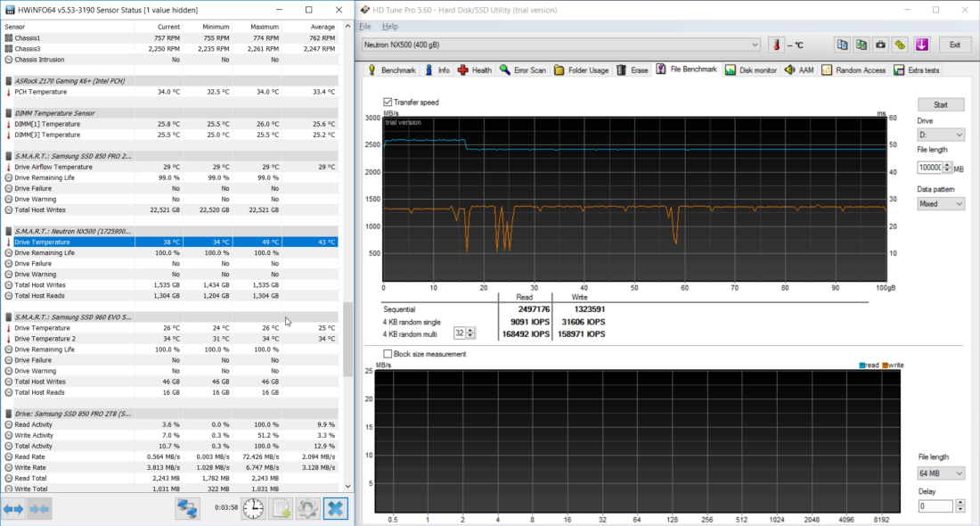
Task: Click the screenshot camera icon in HD Tune
Action: tap(881, 45)
